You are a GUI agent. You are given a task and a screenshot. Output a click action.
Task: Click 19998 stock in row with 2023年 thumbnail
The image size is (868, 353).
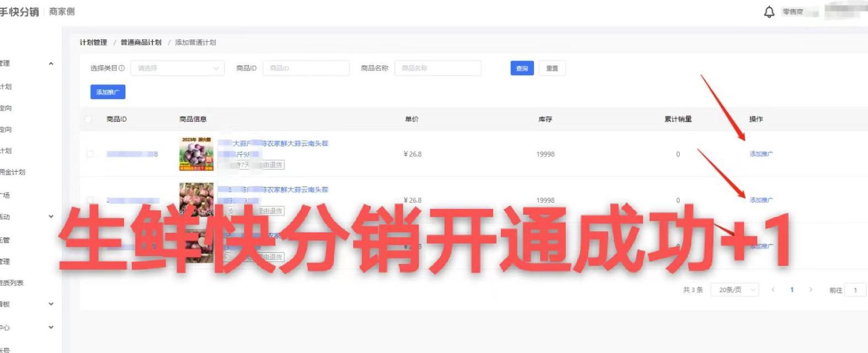pyautogui.click(x=545, y=154)
